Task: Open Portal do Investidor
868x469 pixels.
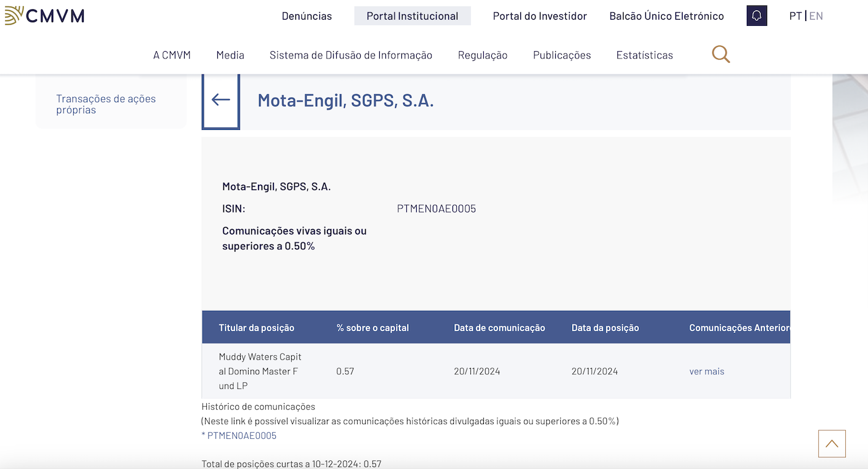Action: [540, 16]
